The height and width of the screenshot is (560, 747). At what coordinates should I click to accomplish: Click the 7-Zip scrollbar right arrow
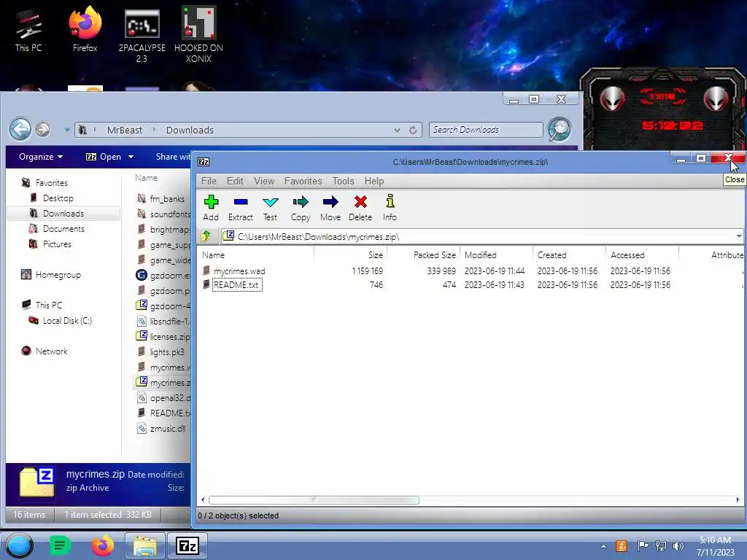[x=738, y=499]
